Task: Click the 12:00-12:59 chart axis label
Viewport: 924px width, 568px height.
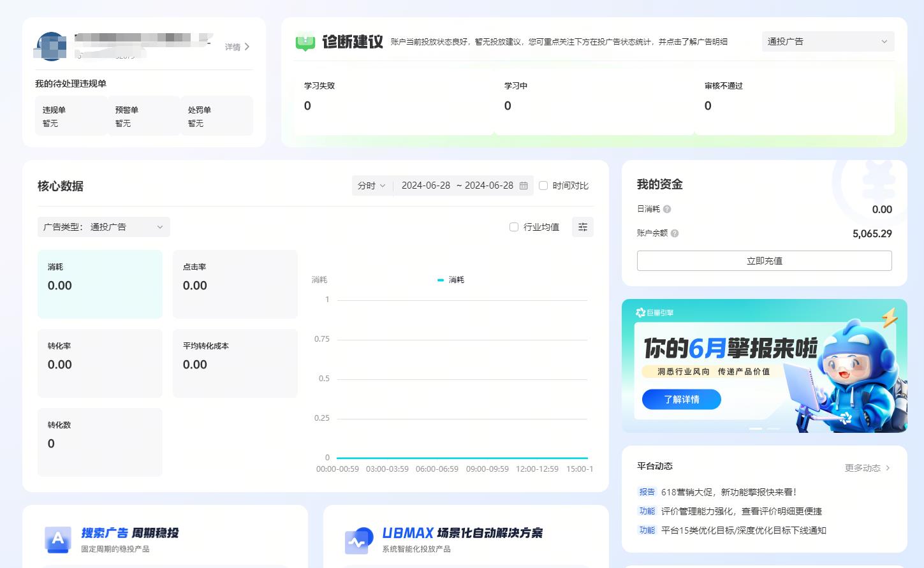Action: pyautogui.click(x=537, y=469)
